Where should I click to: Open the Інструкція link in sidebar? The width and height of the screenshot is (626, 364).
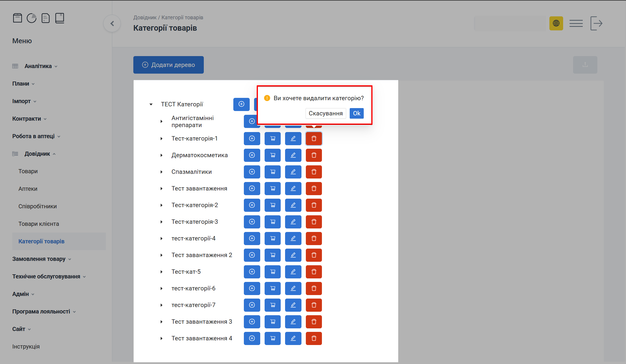[26, 347]
